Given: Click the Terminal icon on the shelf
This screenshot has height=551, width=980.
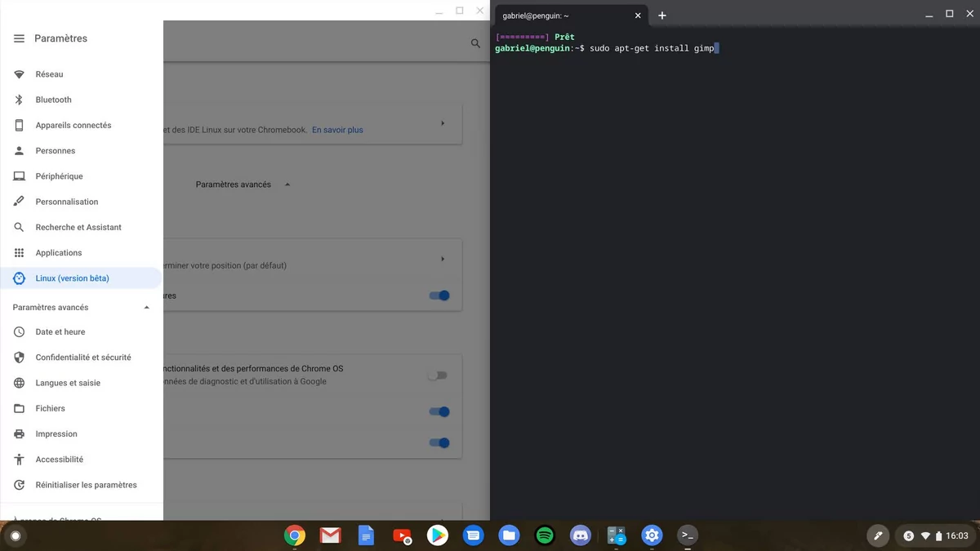Looking at the screenshot, I should coord(688,535).
